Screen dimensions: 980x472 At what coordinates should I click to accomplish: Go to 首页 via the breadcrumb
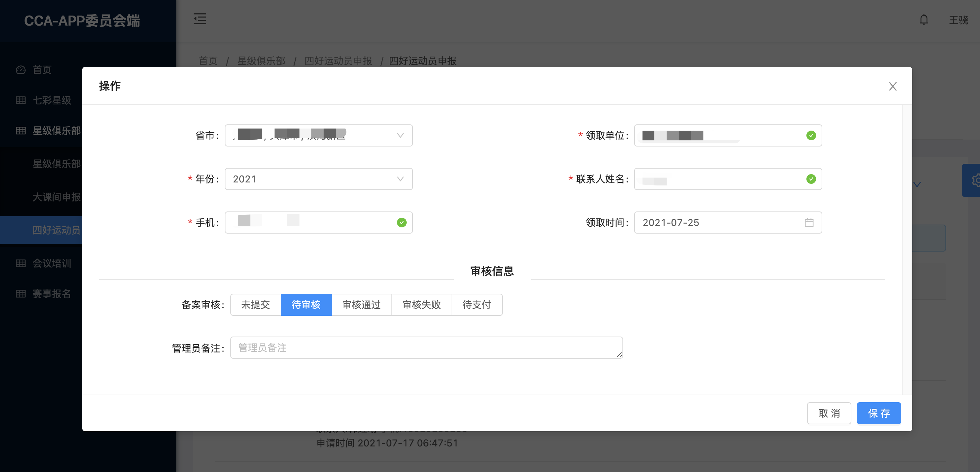coord(208,61)
